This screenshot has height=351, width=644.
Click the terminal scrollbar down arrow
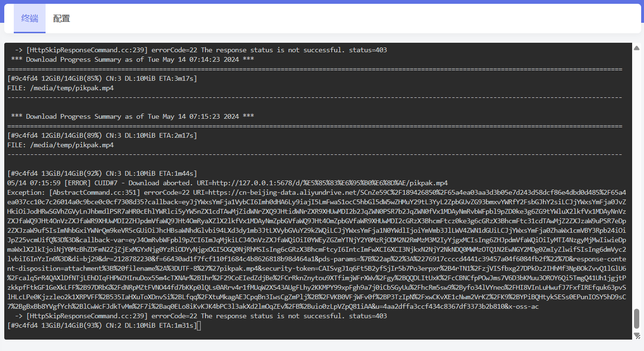(637, 335)
